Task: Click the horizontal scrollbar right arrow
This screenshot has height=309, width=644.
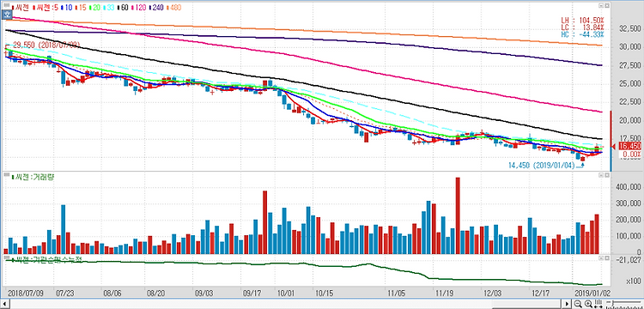Action: pos(568,304)
